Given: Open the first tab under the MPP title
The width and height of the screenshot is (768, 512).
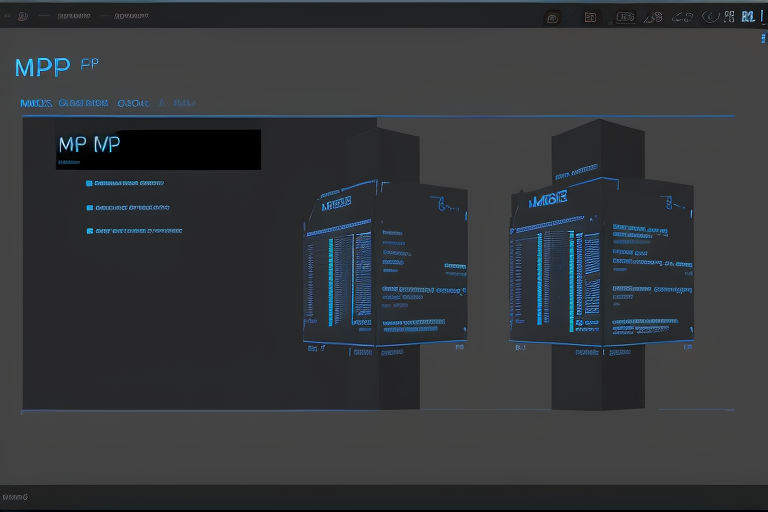Looking at the screenshot, I should click(36, 103).
